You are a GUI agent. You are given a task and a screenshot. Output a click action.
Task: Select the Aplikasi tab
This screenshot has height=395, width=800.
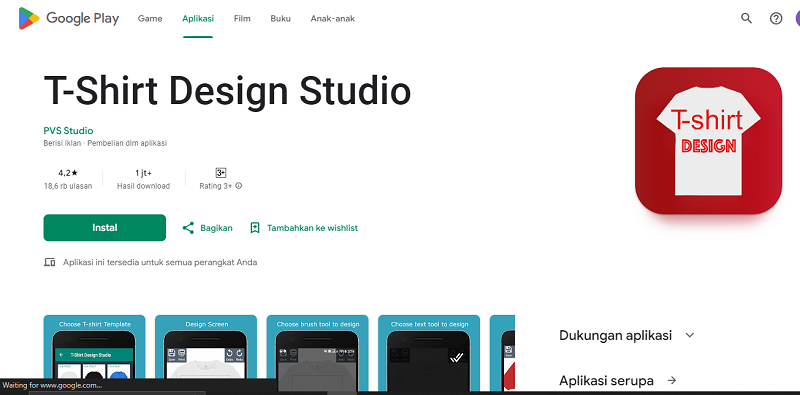[198, 19]
